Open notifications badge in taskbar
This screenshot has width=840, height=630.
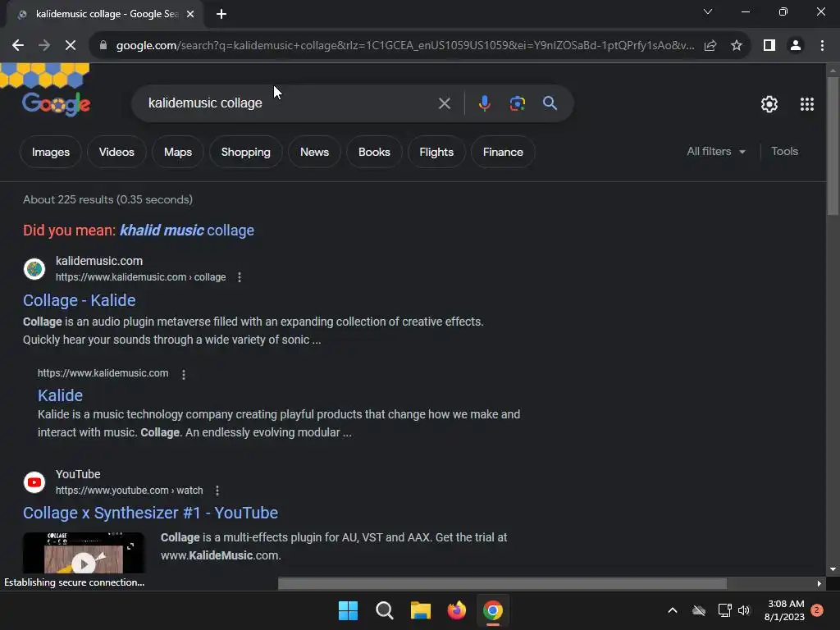point(817,610)
